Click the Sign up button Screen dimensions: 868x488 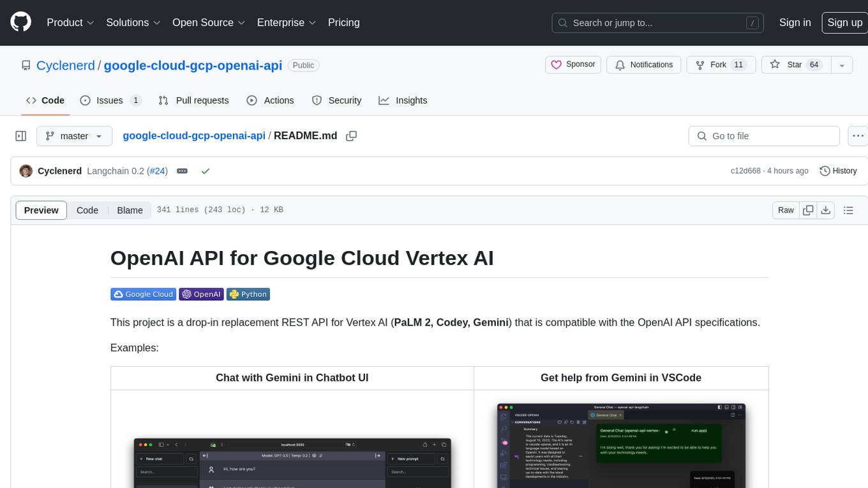(x=844, y=22)
